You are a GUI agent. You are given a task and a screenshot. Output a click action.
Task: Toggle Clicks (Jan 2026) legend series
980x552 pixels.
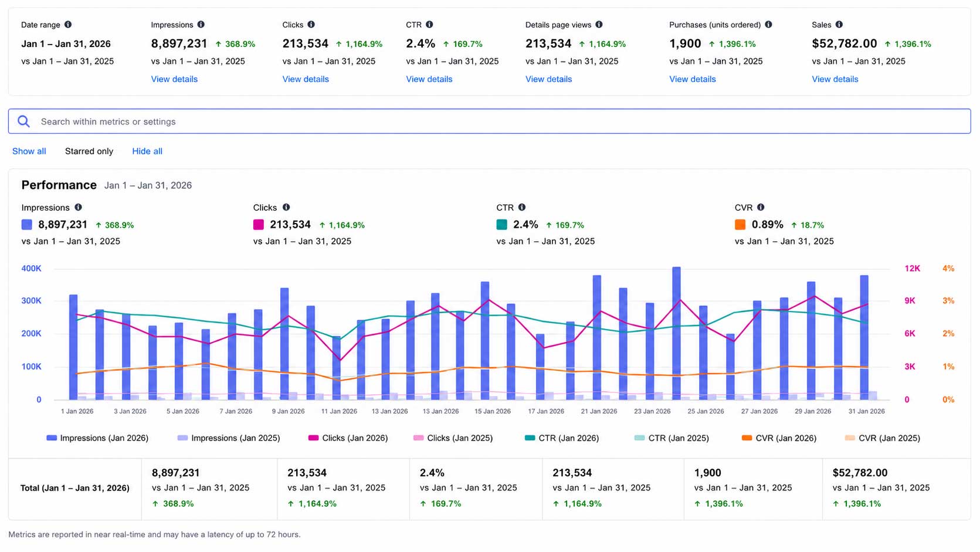coord(348,438)
